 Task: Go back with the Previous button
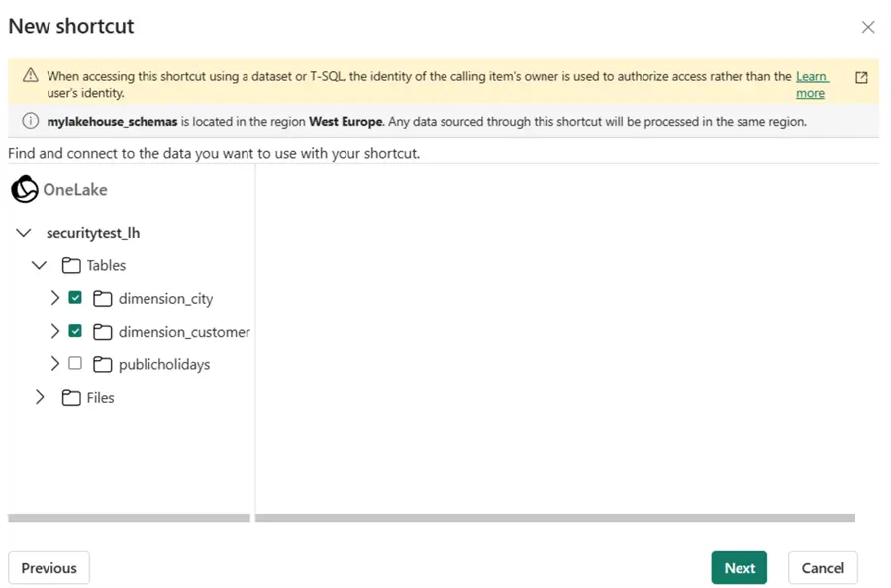pos(49,567)
